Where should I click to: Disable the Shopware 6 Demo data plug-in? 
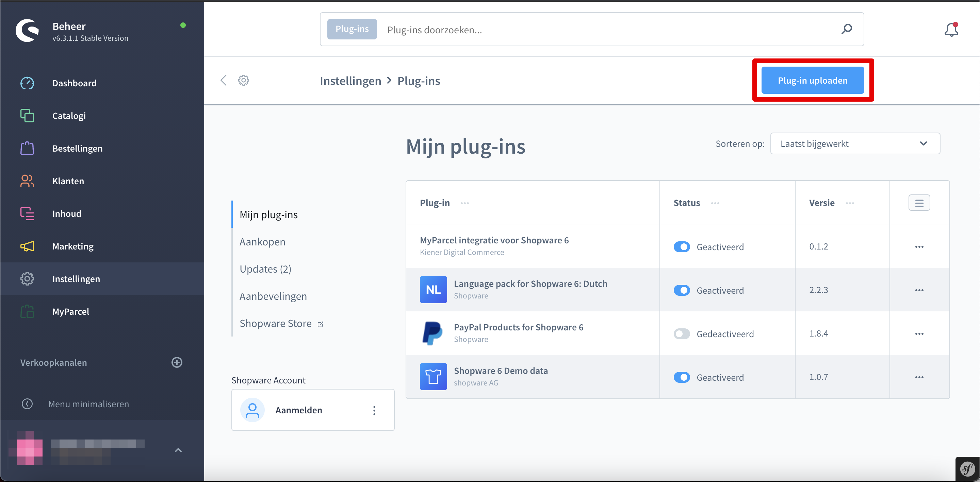(682, 377)
